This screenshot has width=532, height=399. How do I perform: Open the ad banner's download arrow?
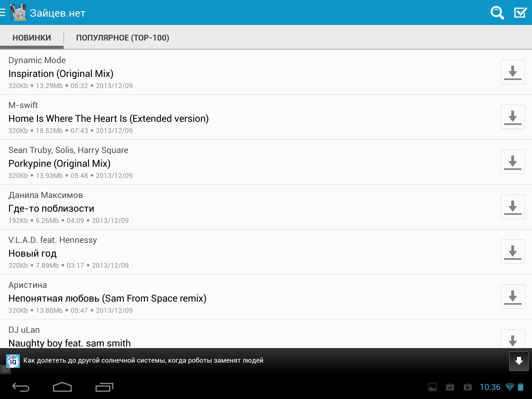[519, 361]
